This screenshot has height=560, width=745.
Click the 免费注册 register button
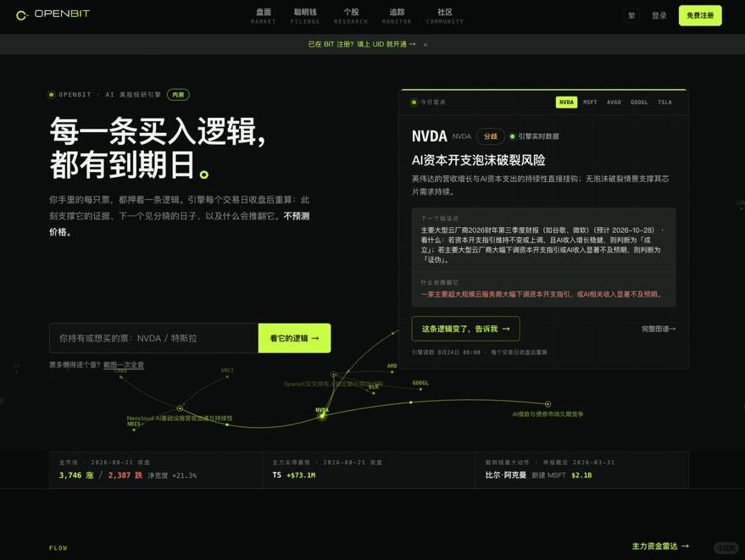700,16
